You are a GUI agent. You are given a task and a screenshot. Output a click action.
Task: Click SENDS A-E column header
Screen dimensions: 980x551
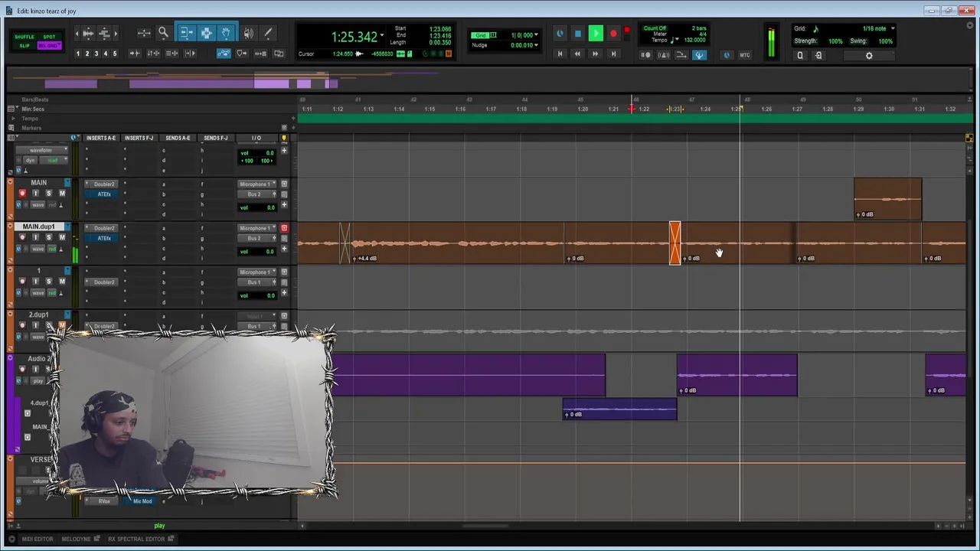point(178,138)
